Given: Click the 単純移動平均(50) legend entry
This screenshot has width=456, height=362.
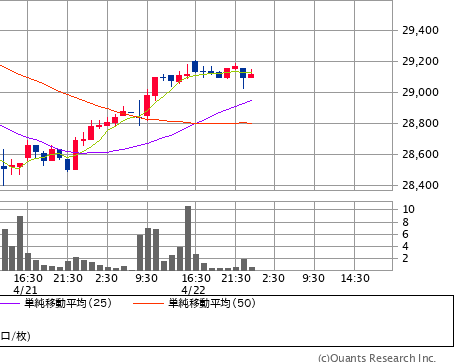Looking at the screenshot, I should (x=212, y=303).
